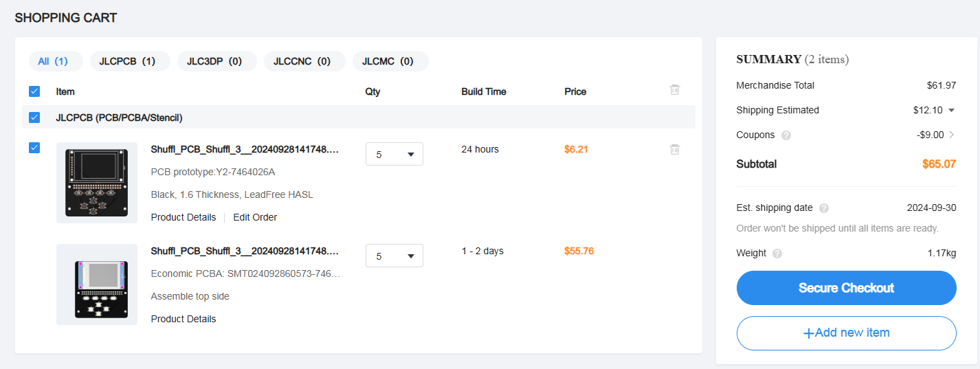
Task: Click the Shipping Estimated label
Action: (778, 110)
